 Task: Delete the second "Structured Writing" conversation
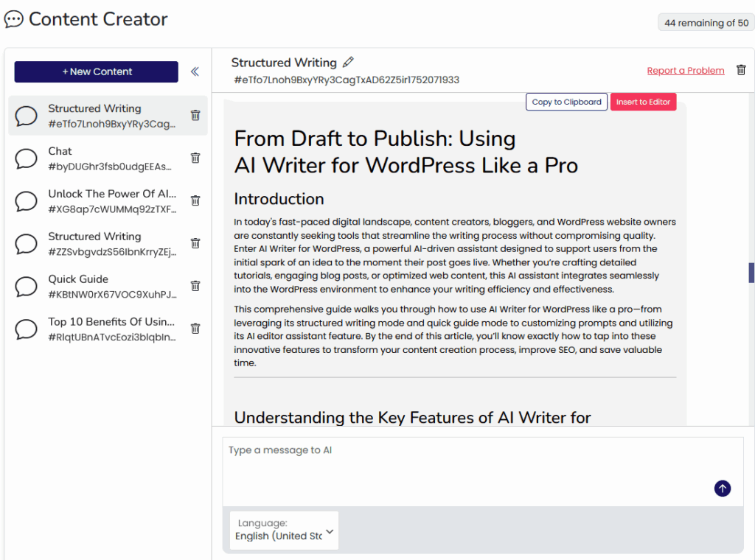[195, 242]
